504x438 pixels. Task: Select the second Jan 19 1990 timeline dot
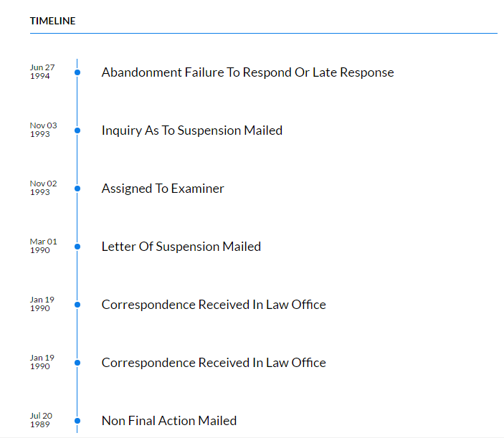click(77, 363)
